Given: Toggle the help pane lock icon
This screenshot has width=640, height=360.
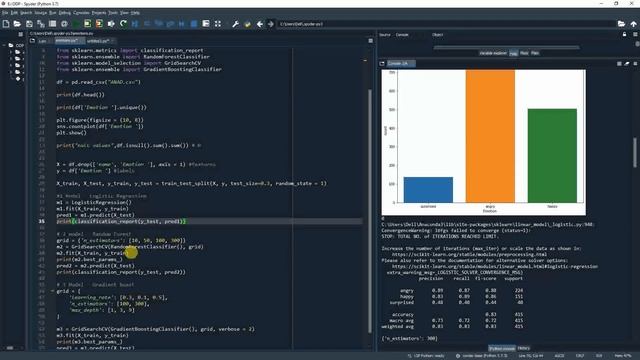Looking at the screenshot, I should click(x=624, y=35).
